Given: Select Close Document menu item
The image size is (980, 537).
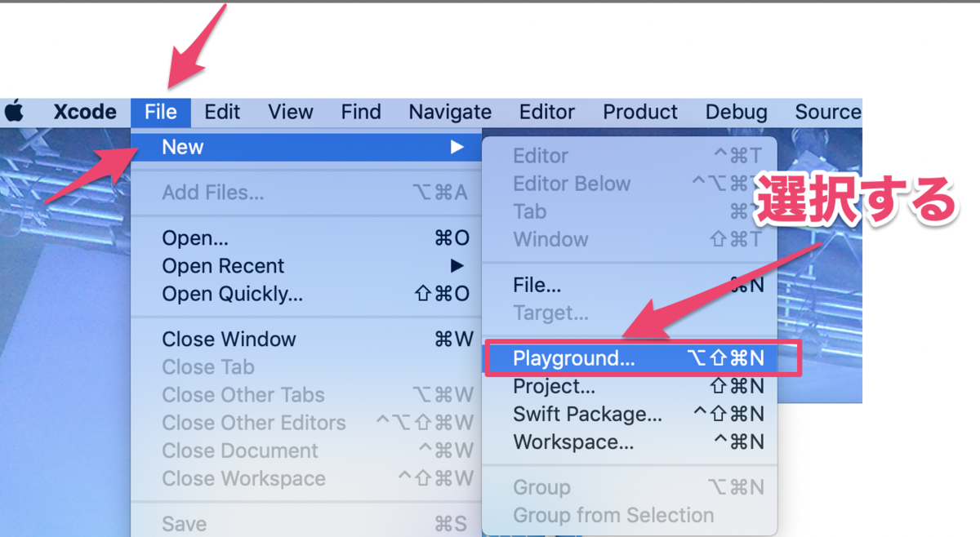Looking at the screenshot, I should pyautogui.click(x=307, y=450).
